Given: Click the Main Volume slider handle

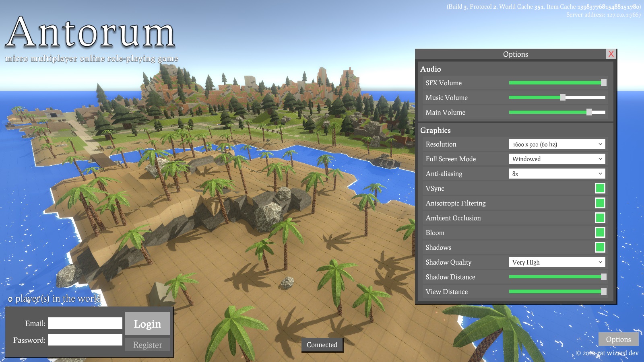Looking at the screenshot, I should click(589, 112).
